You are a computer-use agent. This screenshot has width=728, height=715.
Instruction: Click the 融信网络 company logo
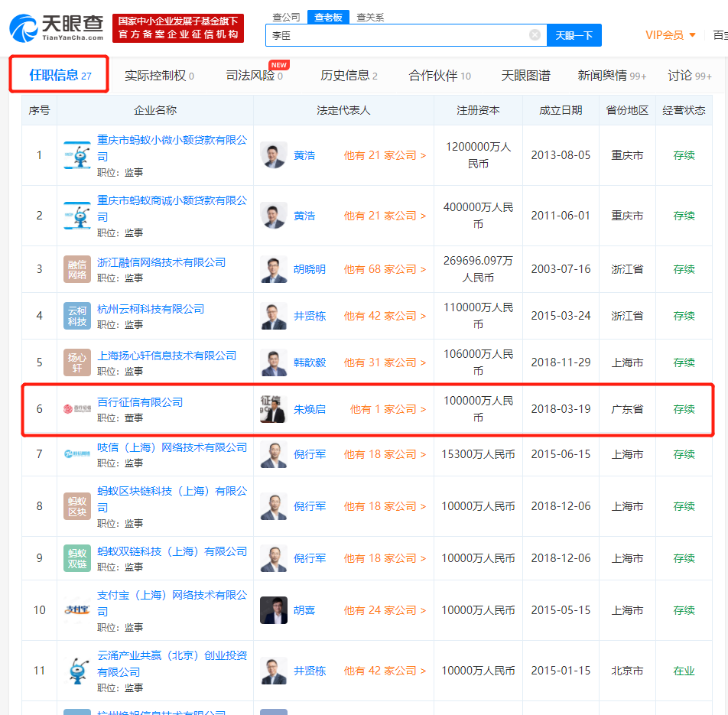[77, 269]
